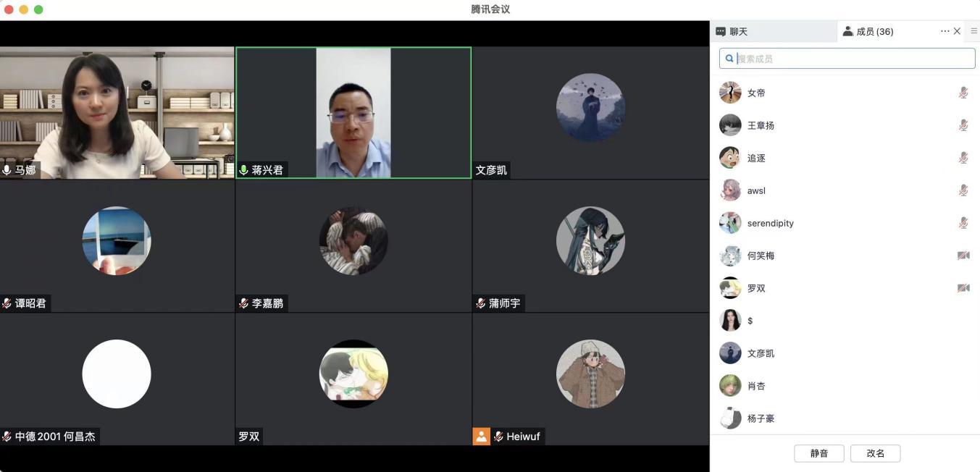Click the name awsl in member list
Viewport: 980px width, 472px height.
(756, 190)
